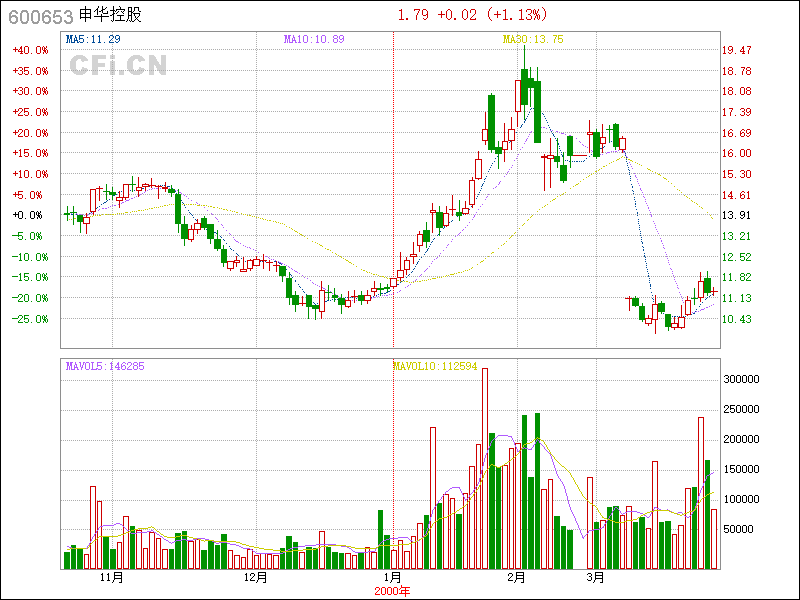Click the +15.0% axis label
800x600 pixels.
click(31, 153)
